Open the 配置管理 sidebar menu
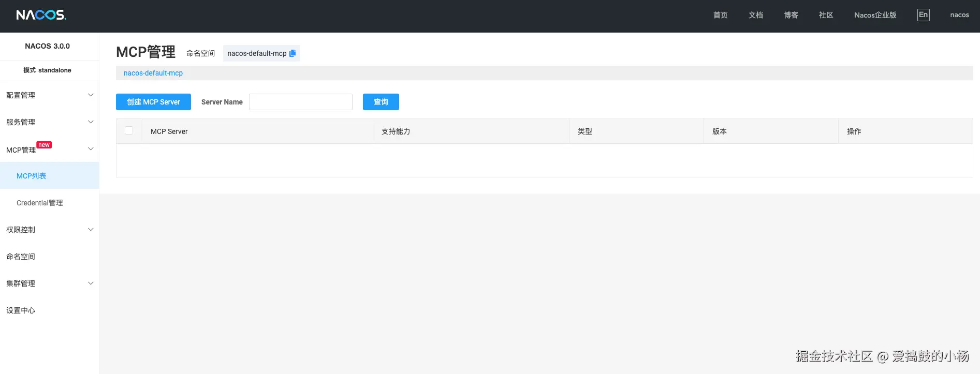 pyautogui.click(x=49, y=95)
